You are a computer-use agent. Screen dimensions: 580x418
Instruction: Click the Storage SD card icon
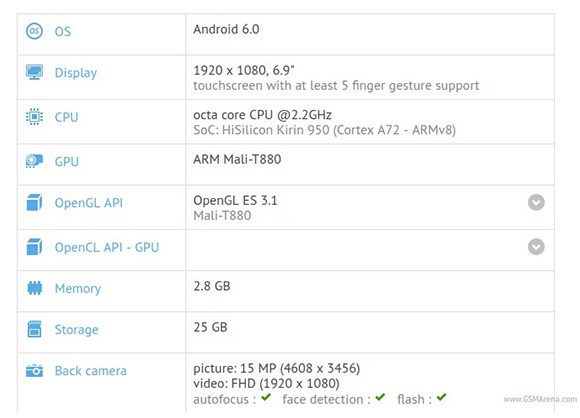[34, 329]
